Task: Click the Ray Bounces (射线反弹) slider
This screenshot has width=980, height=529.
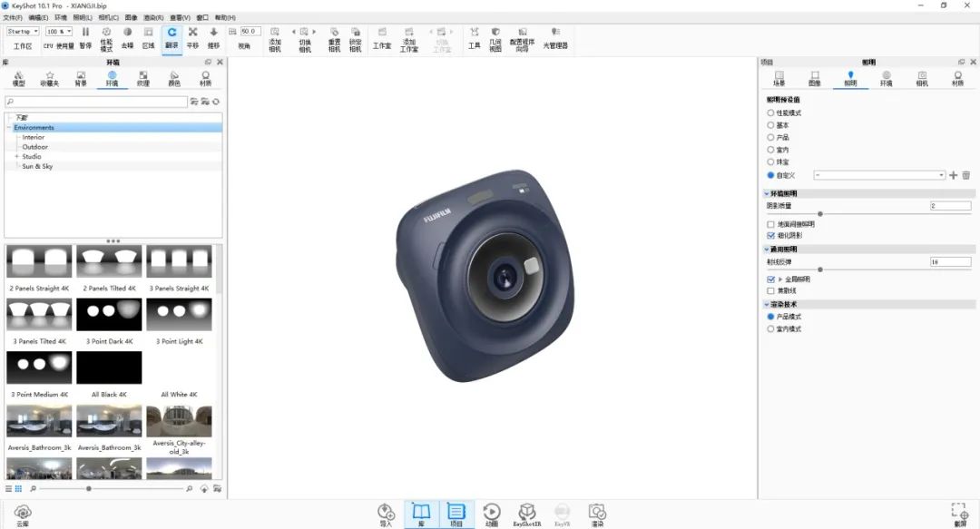Action: click(868, 269)
